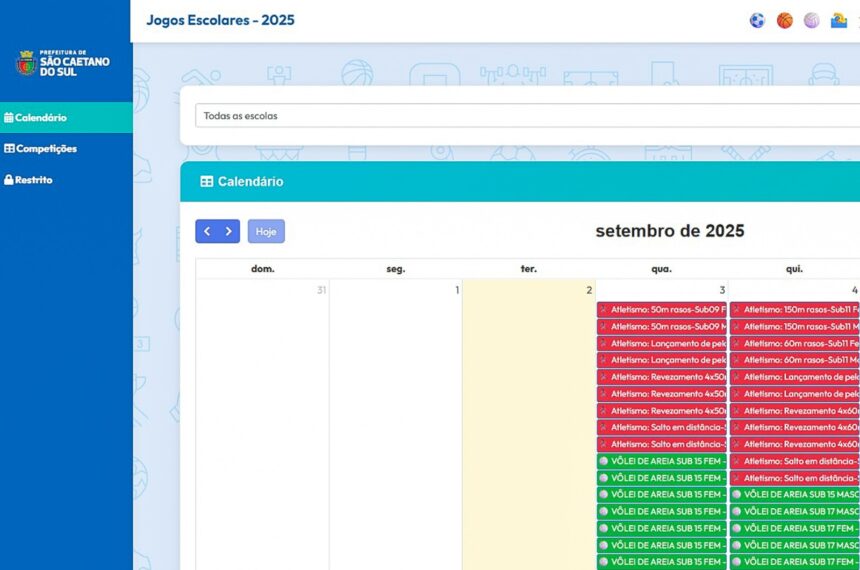Click the 'Jogos Escolares - 2025' title
Viewport: 860px width, 570px height.
[x=220, y=20]
